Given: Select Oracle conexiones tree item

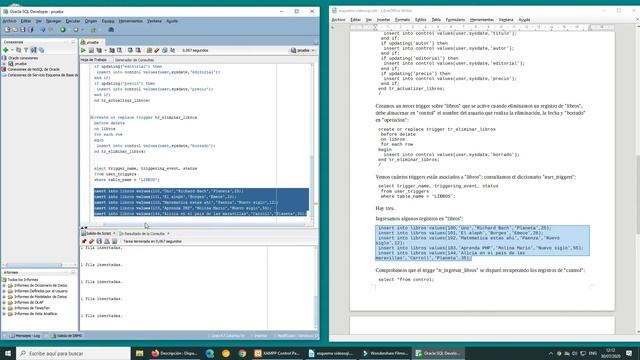Looking at the screenshot, I should point(23,58).
